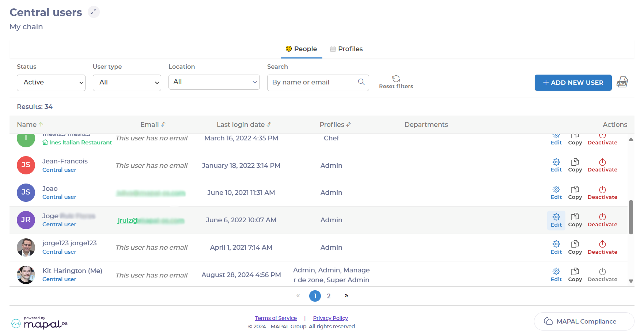The height and width of the screenshot is (336, 644).
Task: Click the mapal OS logo
Action: (x=39, y=322)
